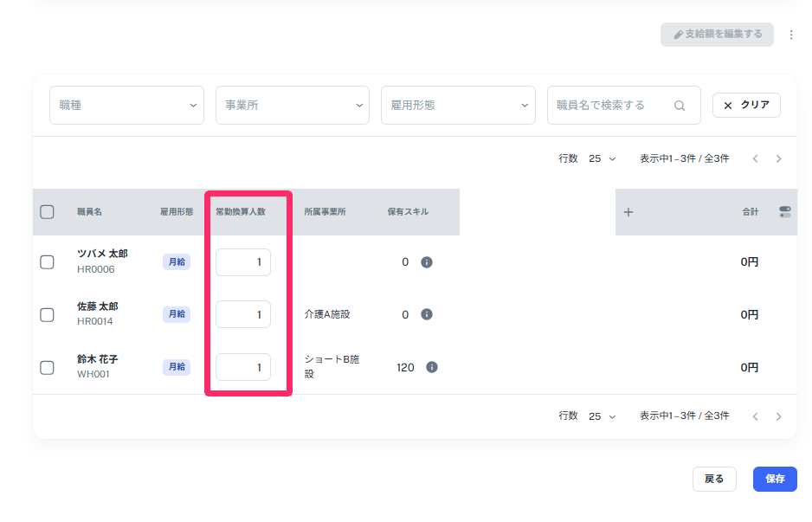
Task: Click the X icon on the クリア button
Action: (728, 104)
